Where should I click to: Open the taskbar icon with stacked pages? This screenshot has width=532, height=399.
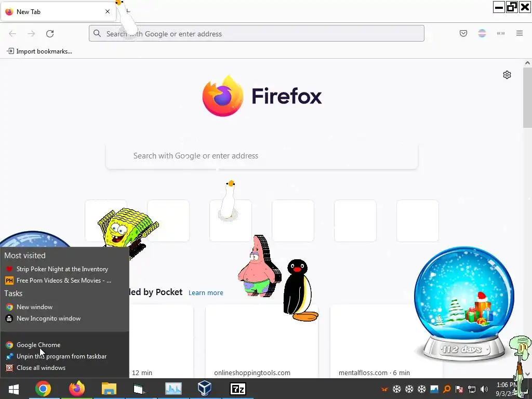(x=138, y=389)
